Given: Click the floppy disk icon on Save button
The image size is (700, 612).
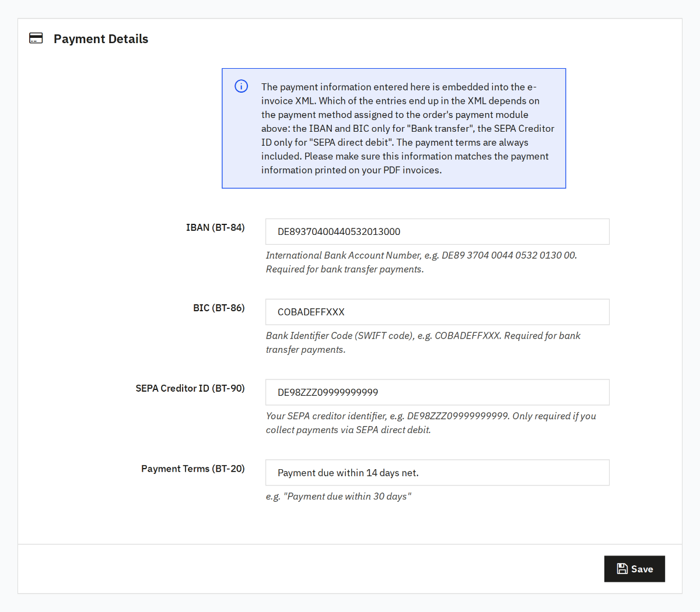Looking at the screenshot, I should pyautogui.click(x=622, y=569).
